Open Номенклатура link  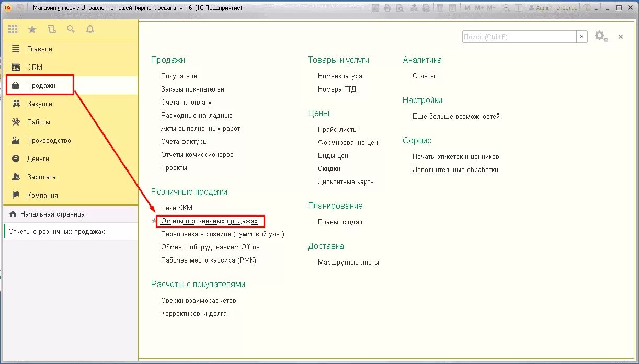point(340,76)
